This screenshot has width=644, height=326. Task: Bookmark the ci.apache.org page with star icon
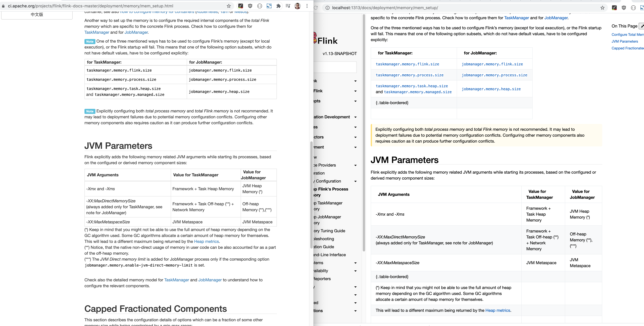tap(228, 6)
